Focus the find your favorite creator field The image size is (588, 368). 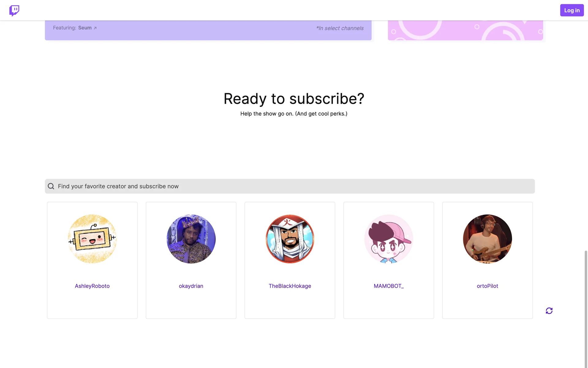click(290, 186)
